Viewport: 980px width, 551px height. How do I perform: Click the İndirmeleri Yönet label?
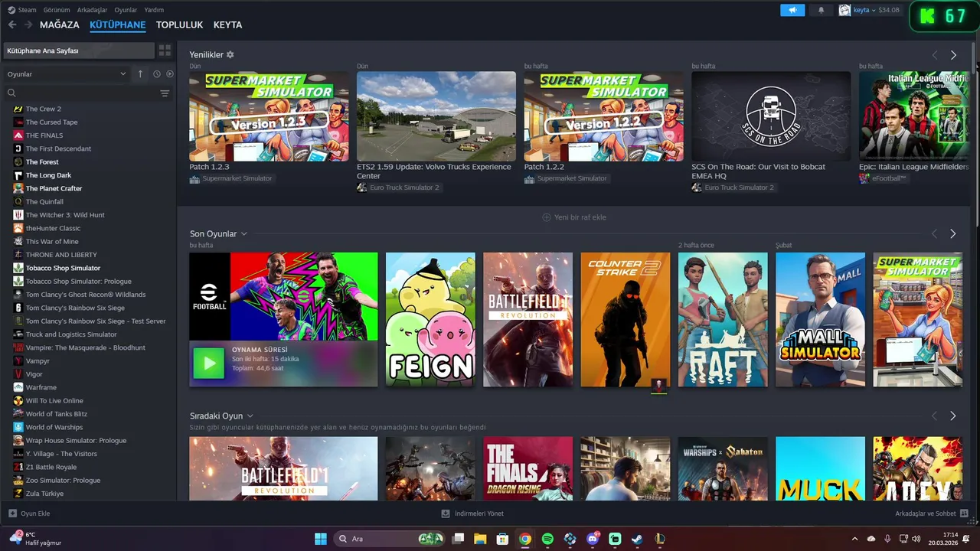click(x=479, y=514)
